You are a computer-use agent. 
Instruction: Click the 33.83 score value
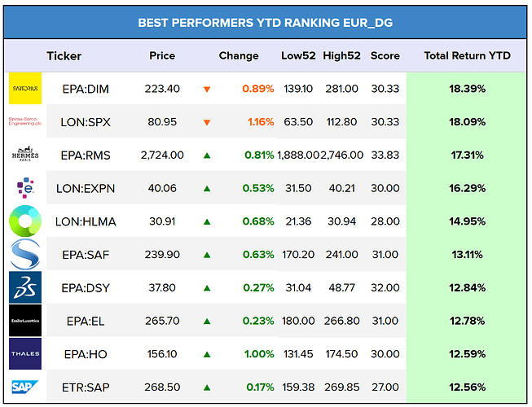pyautogui.click(x=385, y=155)
